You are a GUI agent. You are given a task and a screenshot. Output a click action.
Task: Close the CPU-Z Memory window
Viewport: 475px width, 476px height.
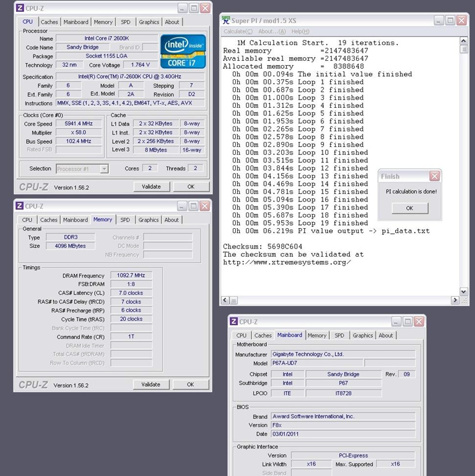pyautogui.click(x=205, y=206)
